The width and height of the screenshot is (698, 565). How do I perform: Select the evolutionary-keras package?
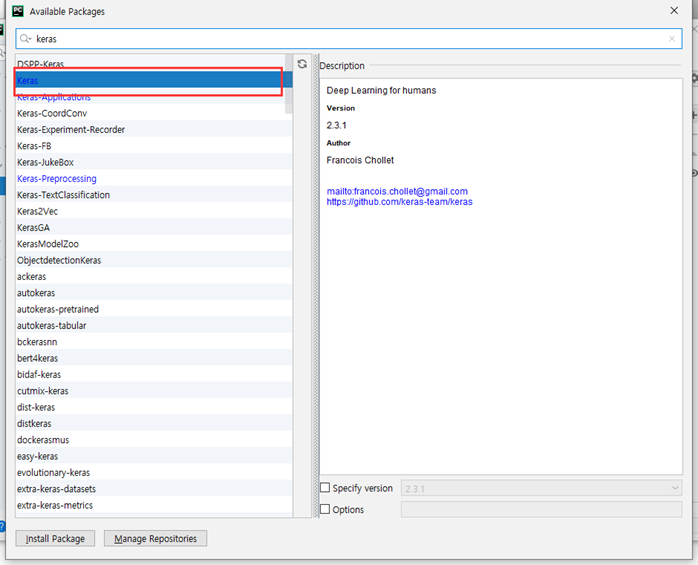[154, 472]
